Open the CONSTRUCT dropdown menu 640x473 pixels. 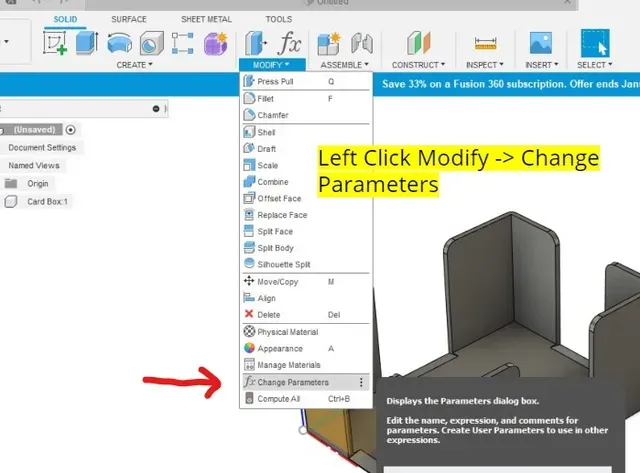(418, 65)
